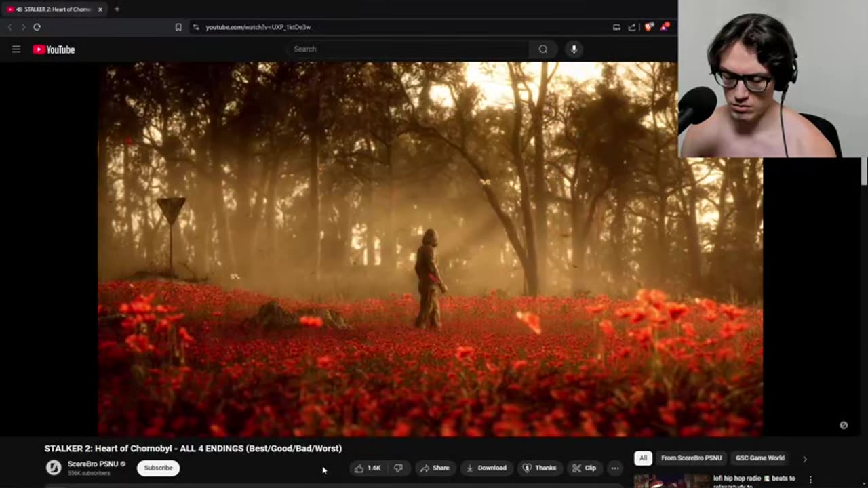Image resolution: width=868 pixels, height=488 pixels.
Task: Click the Thanks button
Action: click(539, 468)
